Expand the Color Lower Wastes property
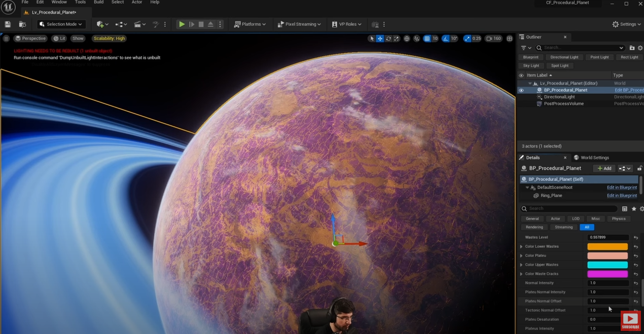Image resolution: width=644 pixels, height=334 pixels. (x=521, y=247)
